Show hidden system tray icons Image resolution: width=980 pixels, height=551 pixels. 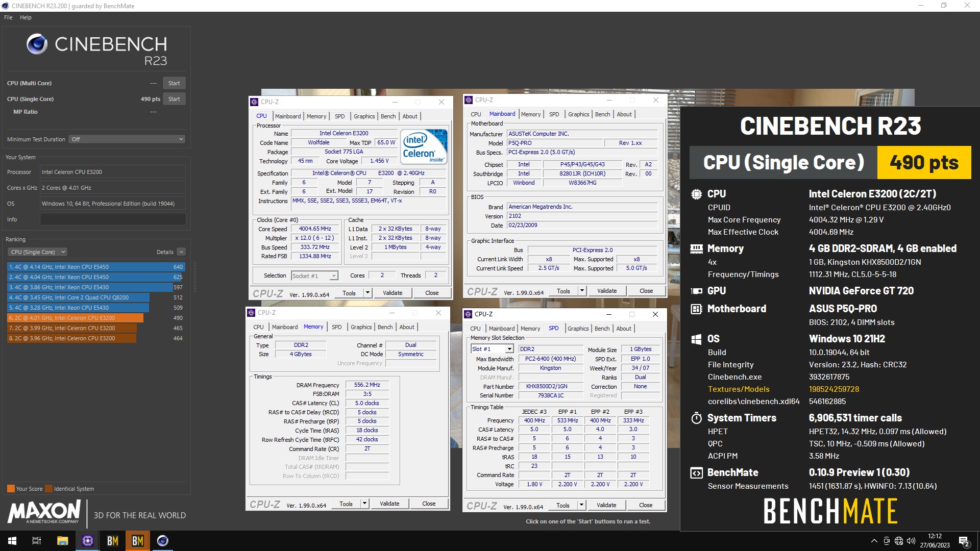point(874,541)
